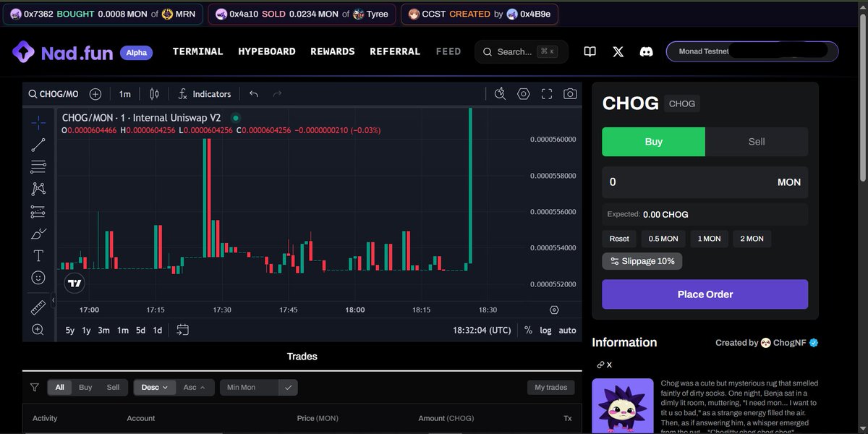Select the trend line tool
Viewport: 868px width, 434px height.
coord(38,145)
